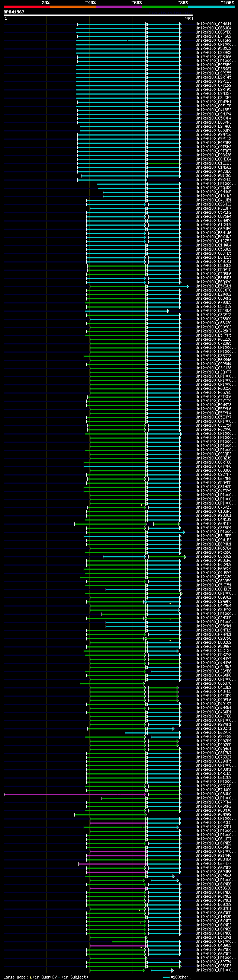
Task: Click label UniRef100_A8B484
Action: tap(213, 859)
